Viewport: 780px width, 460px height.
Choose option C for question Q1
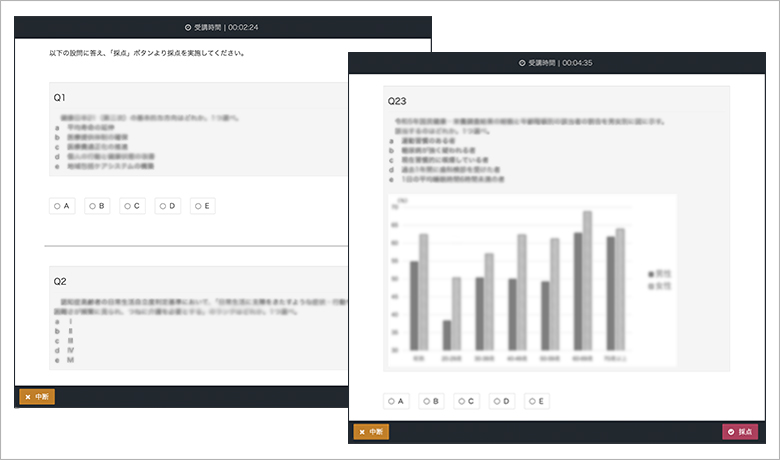coord(132,206)
